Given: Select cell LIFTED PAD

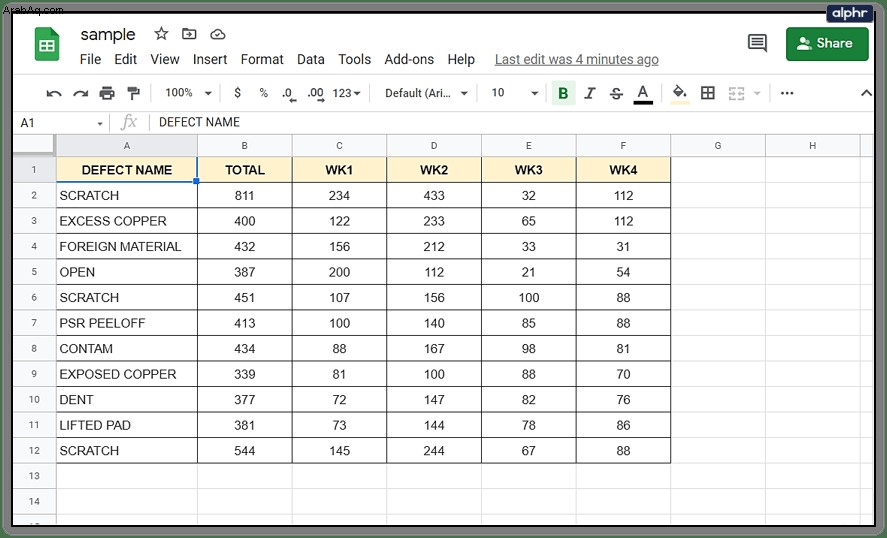Looking at the screenshot, I should pos(127,425).
